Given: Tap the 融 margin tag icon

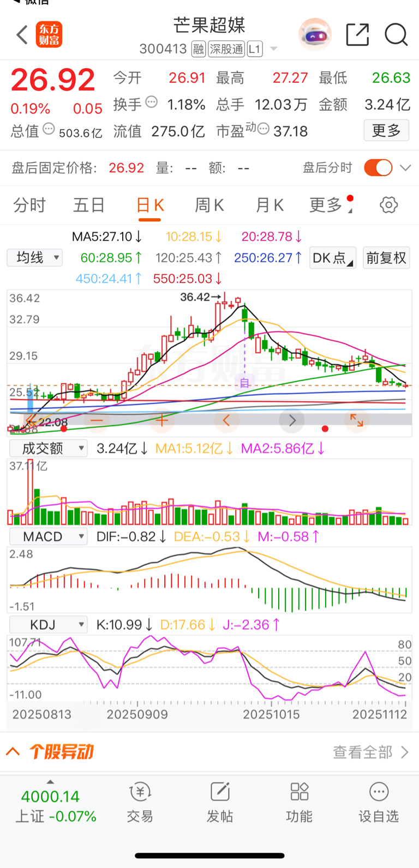Looking at the screenshot, I should point(198,49).
